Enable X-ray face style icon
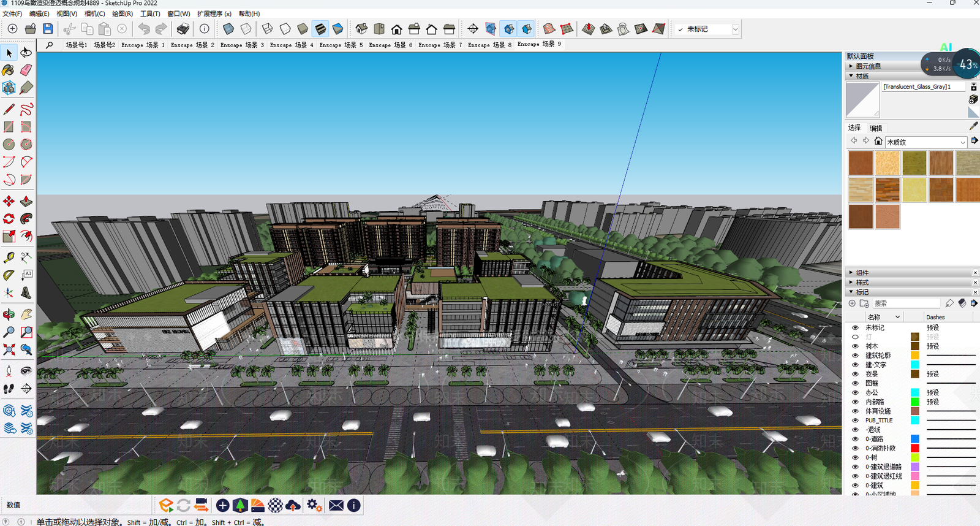Image resolution: width=980 pixels, height=526 pixels. pos(228,29)
